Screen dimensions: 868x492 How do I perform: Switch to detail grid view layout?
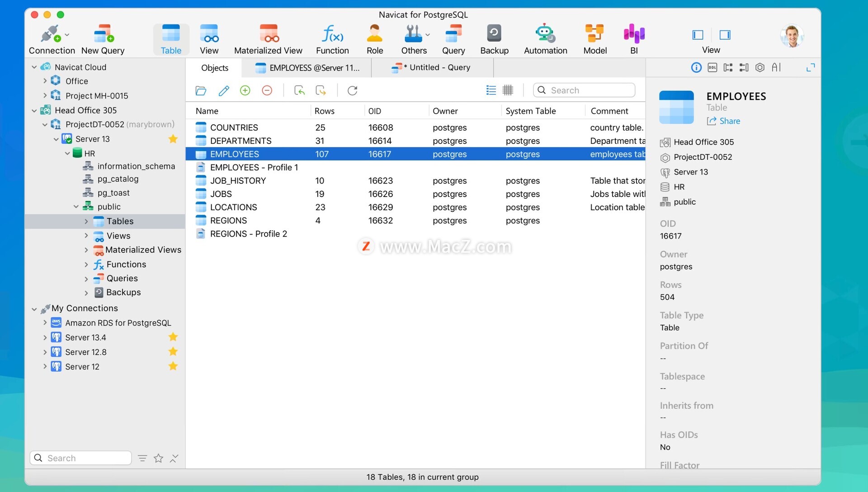pos(508,90)
